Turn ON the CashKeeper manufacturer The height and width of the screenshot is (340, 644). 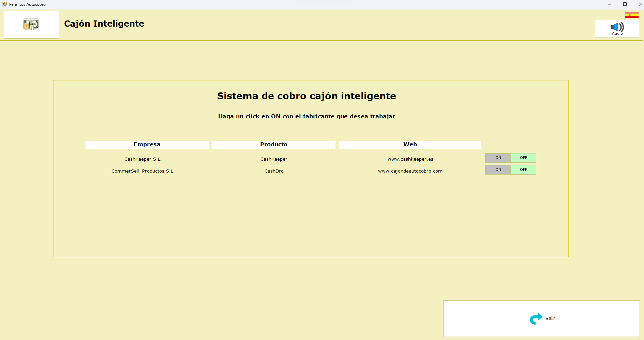tap(498, 158)
